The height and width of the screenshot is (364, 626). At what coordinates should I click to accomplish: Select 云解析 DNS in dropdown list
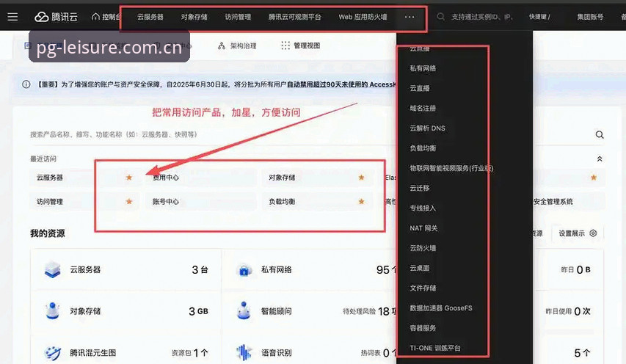pos(427,128)
